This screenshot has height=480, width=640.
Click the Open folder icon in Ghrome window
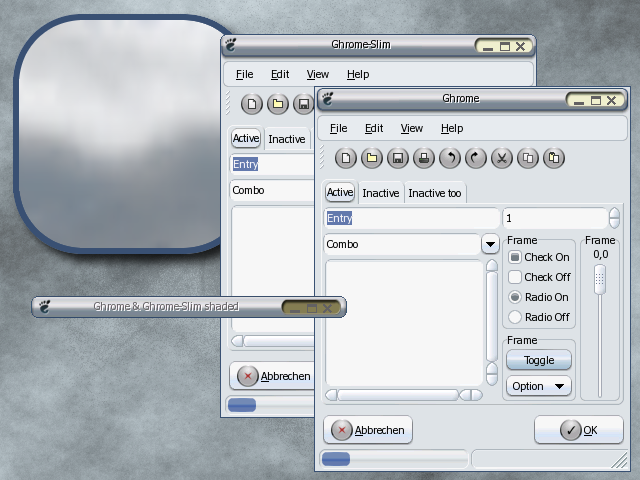372,158
